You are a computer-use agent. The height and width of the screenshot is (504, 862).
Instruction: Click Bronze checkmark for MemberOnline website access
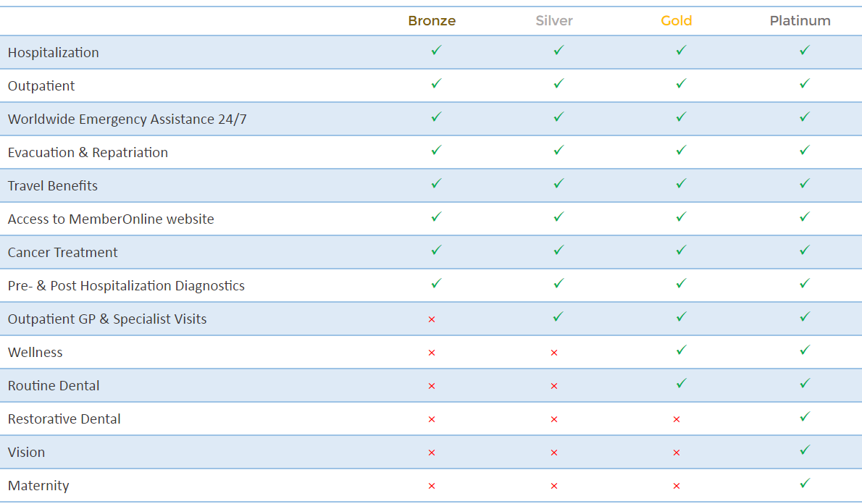(x=437, y=217)
